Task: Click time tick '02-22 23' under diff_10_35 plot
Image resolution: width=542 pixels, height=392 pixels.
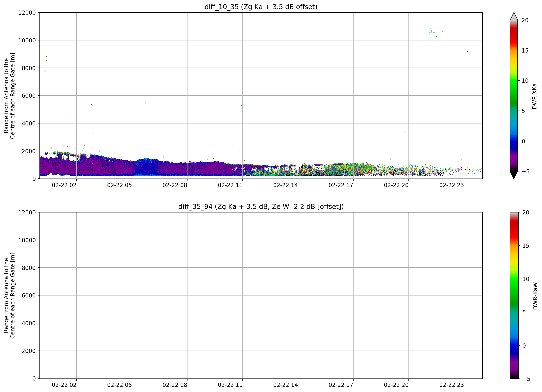Action: click(451, 185)
